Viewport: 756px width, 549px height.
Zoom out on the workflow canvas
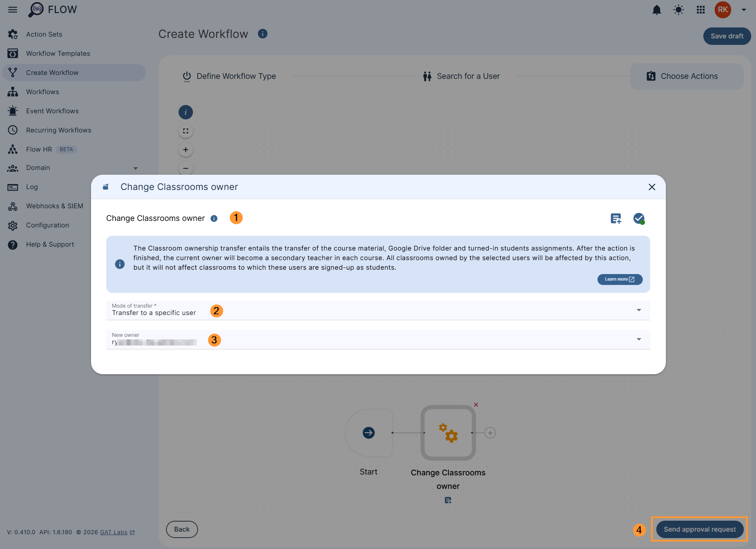tap(186, 168)
